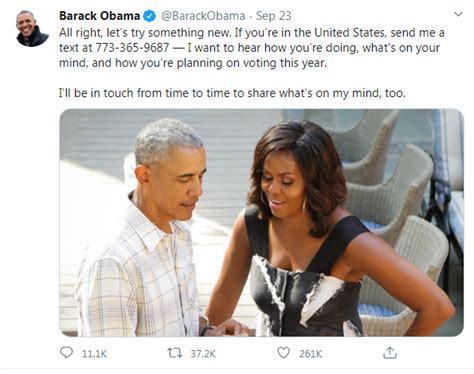This screenshot has width=474, height=374.
Task: Retweet using the arrows icon
Action: coord(175,353)
